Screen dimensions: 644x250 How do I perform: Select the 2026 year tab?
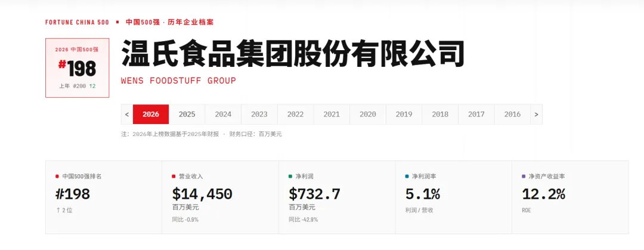click(151, 115)
